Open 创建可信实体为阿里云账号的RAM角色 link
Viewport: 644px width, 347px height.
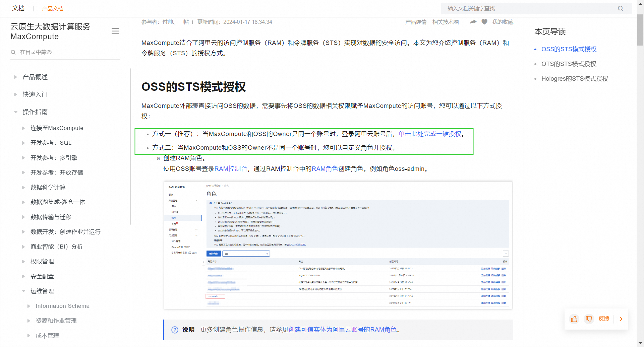pyautogui.click(x=343, y=330)
